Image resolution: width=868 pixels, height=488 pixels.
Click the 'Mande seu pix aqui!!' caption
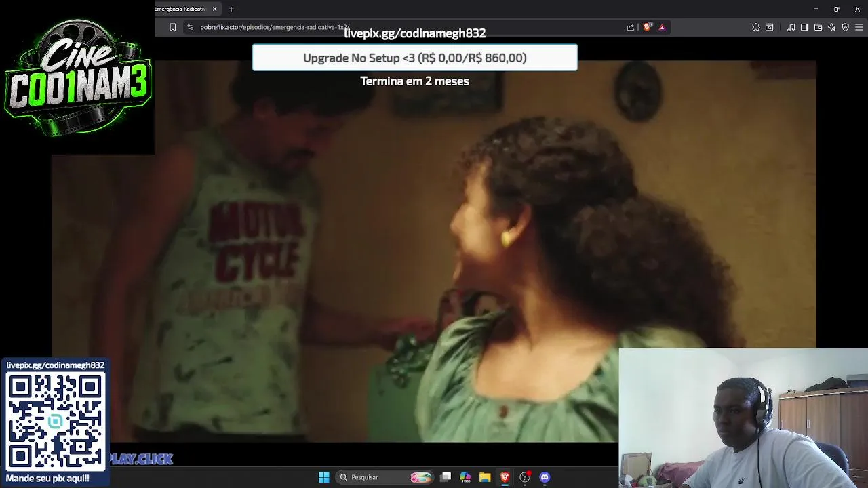47,479
